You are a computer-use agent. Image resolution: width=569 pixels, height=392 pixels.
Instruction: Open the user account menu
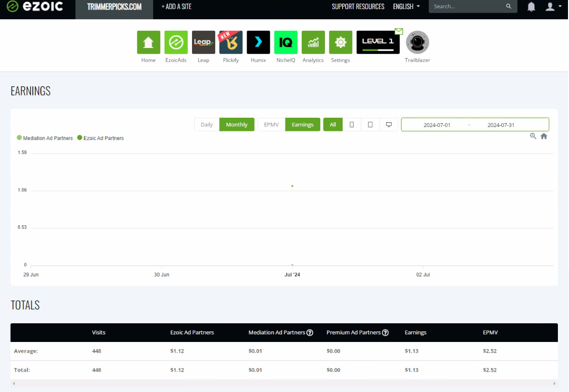click(553, 7)
